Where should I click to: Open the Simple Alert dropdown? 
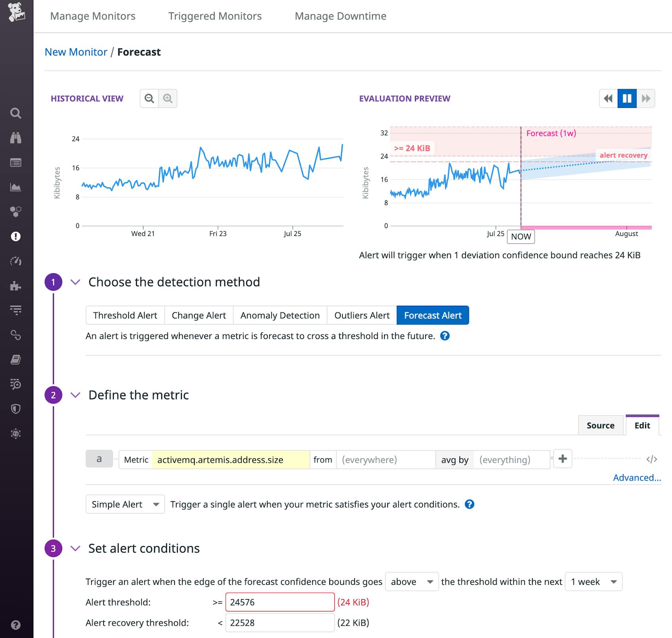(x=125, y=504)
